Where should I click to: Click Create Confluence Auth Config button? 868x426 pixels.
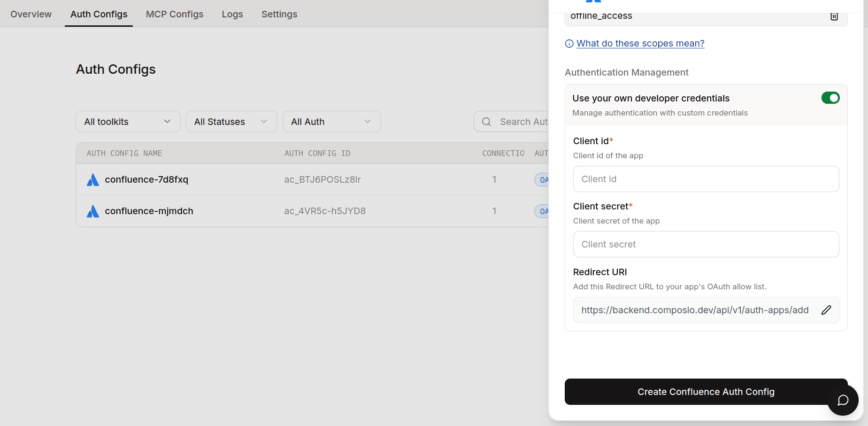click(x=706, y=392)
